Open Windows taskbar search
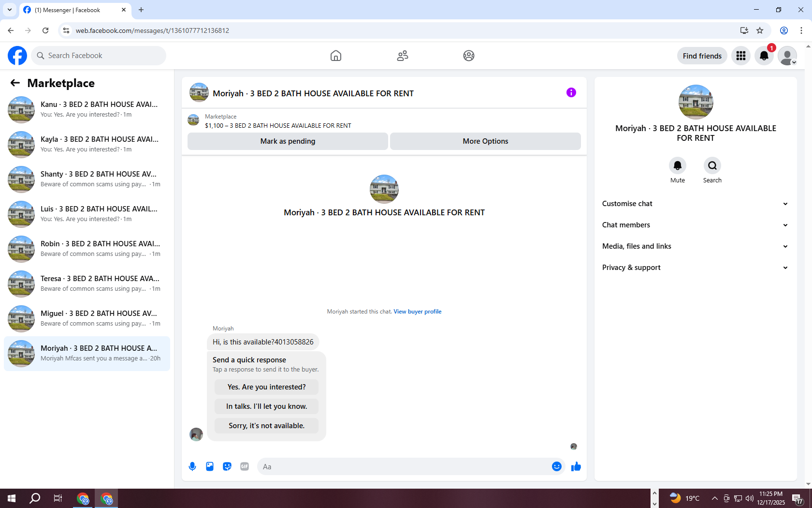The height and width of the screenshot is (508, 812). coord(35,498)
